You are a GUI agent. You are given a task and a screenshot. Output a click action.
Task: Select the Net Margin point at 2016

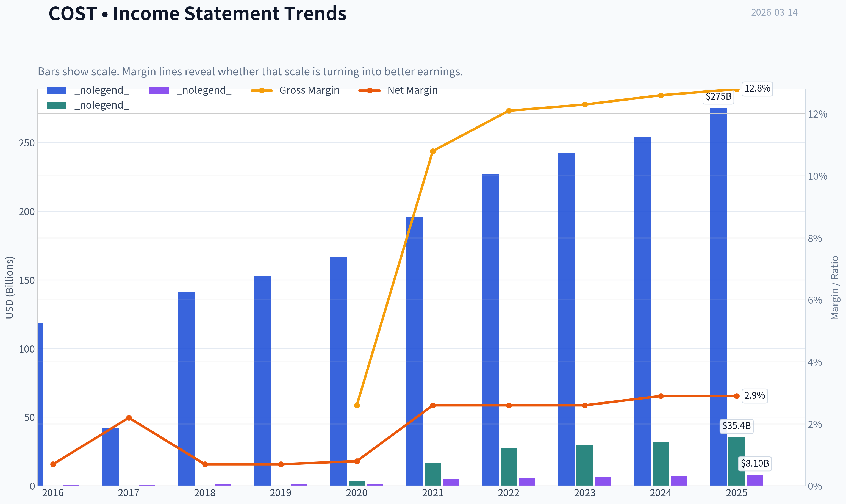(53, 464)
